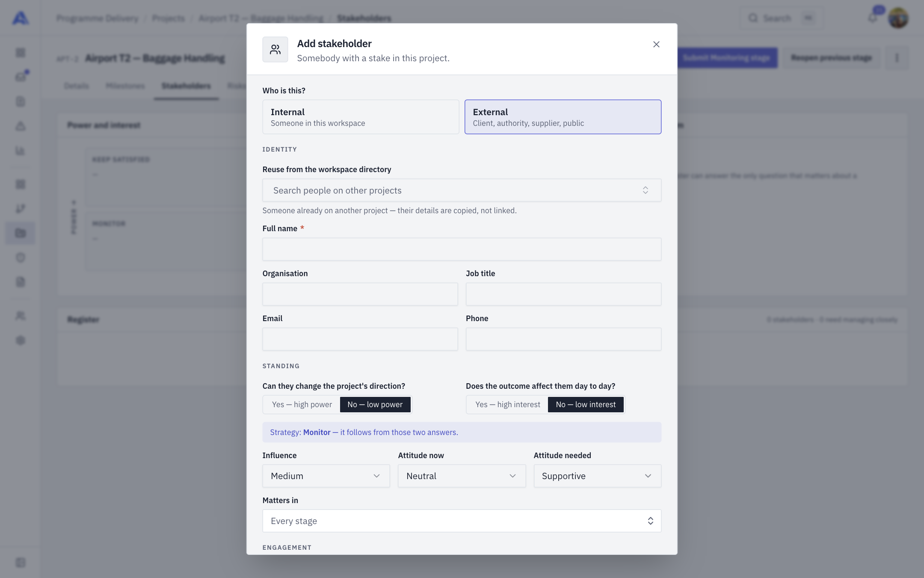Expand Attitude needed dropdown showing Supportive
Screen dimensions: 924x578
597,476
